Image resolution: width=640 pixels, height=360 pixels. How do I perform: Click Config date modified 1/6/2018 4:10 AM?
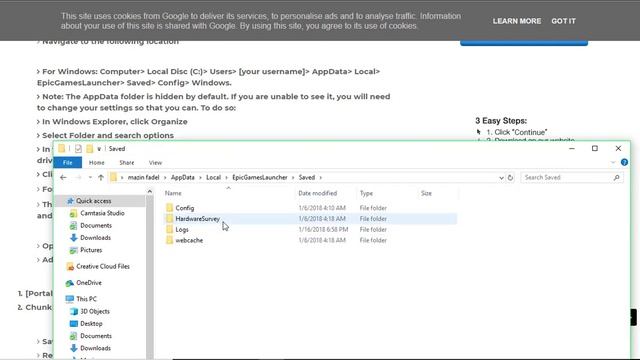(x=322, y=208)
